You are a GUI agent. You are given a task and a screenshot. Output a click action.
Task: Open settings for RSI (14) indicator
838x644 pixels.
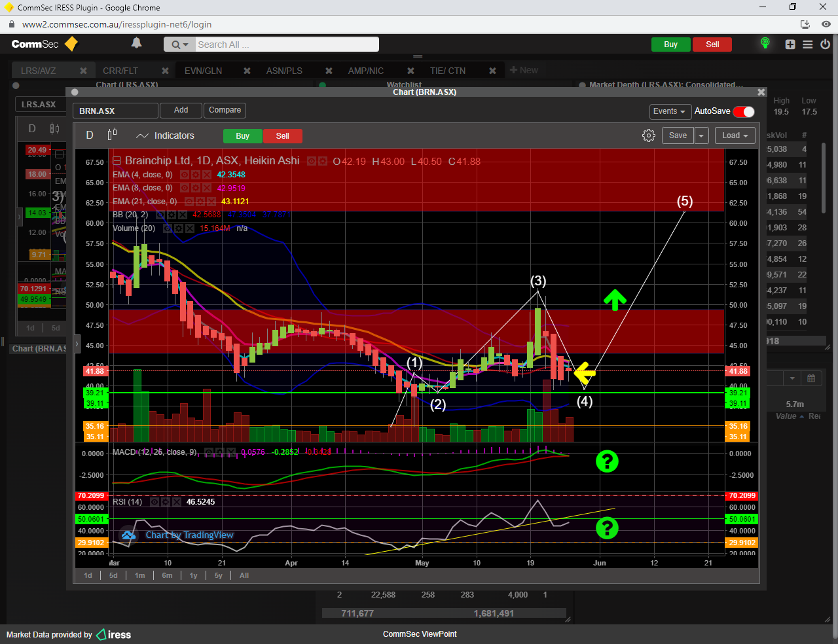tap(166, 502)
